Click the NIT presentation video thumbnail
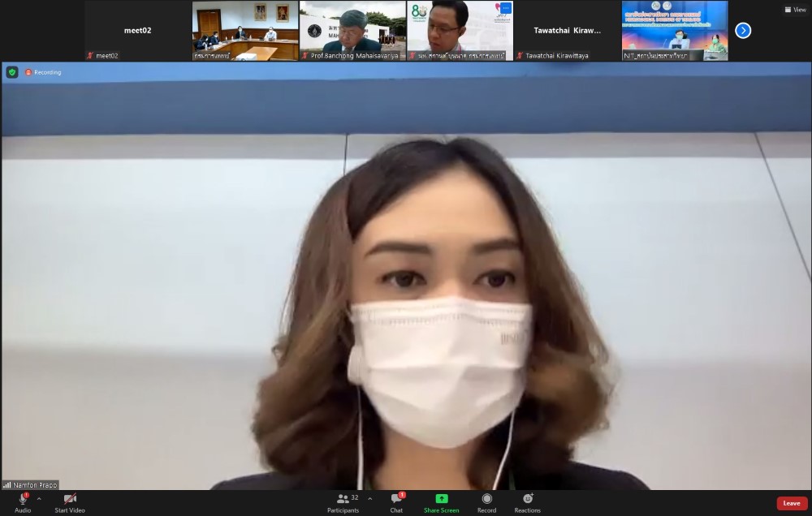Screen dimensions: 812x516 (674, 31)
